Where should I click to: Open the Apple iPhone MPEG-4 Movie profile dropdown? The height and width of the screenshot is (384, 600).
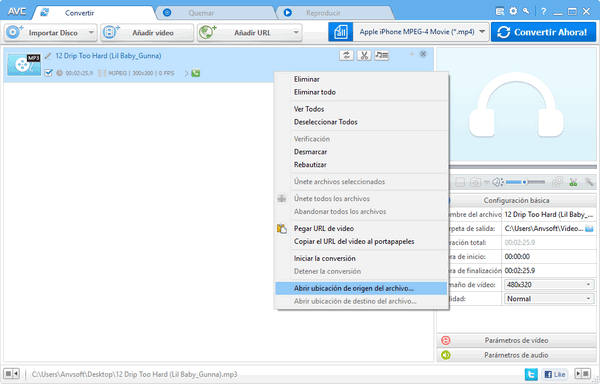(x=482, y=32)
